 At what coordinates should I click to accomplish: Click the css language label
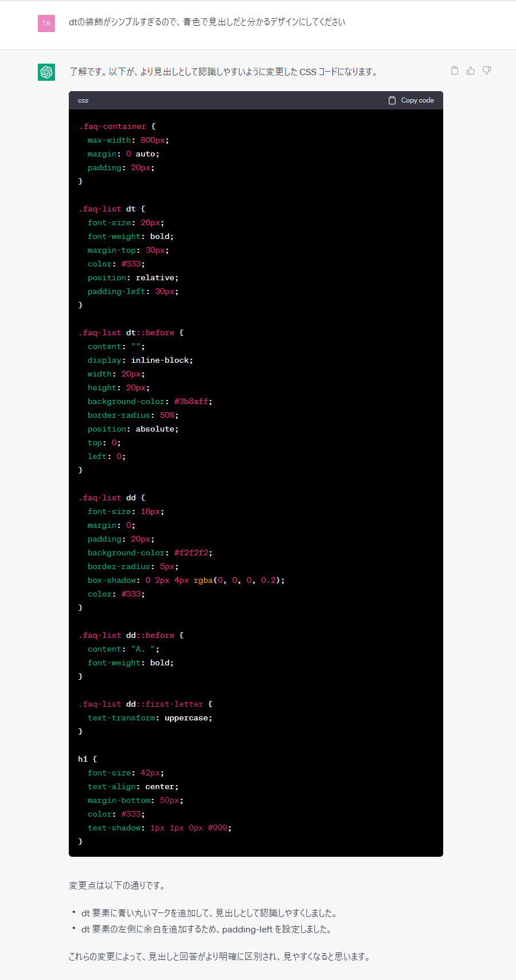click(83, 100)
